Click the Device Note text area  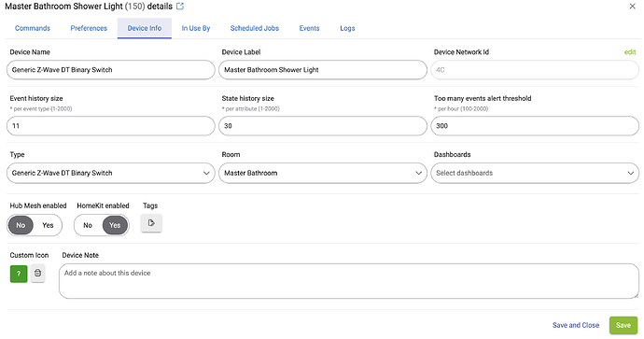point(349,281)
